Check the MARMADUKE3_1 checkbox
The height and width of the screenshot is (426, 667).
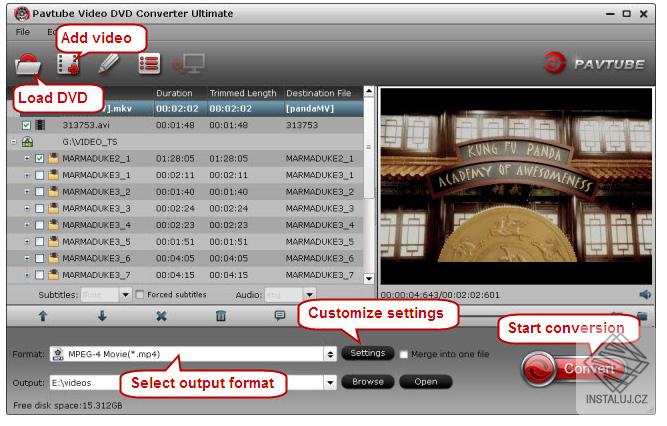[x=40, y=175]
